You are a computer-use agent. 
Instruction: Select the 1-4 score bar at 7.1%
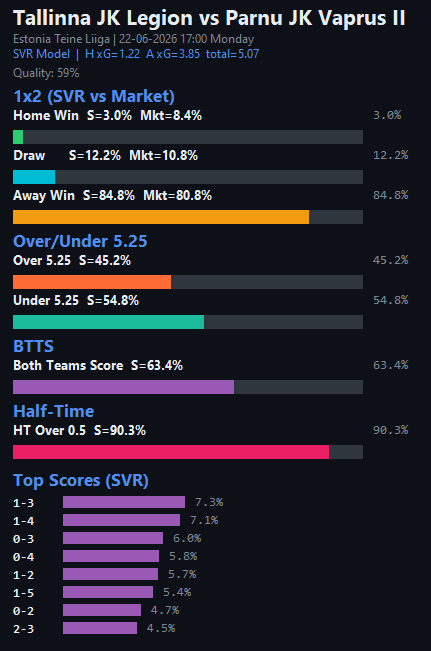tap(121, 520)
